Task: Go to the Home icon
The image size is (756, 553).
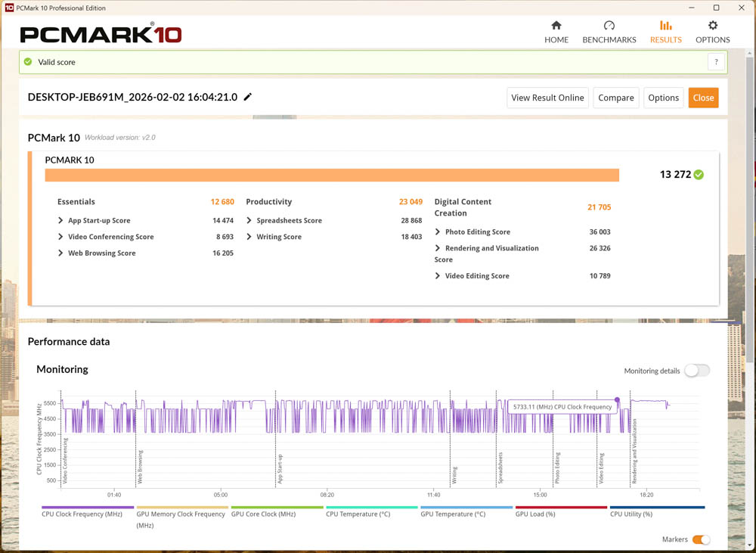Action: (x=556, y=26)
